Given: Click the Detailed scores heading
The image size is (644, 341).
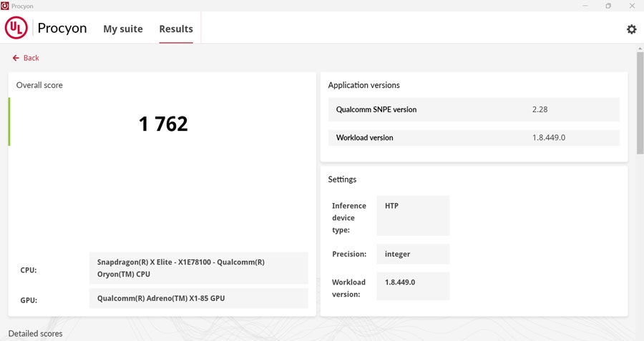Looking at the screenshot, I should point(35,334).
